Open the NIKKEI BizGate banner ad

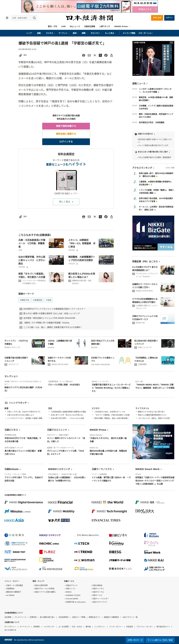click(153, 233)
